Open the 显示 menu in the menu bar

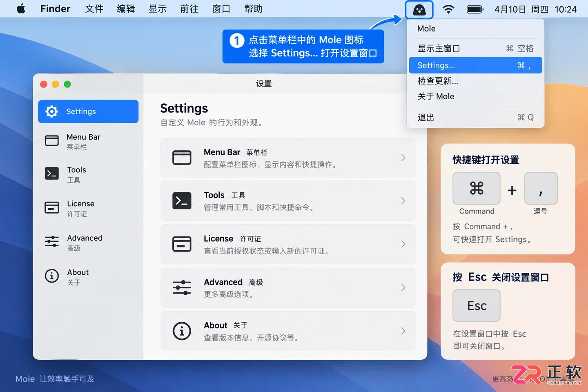click(158, 9)
